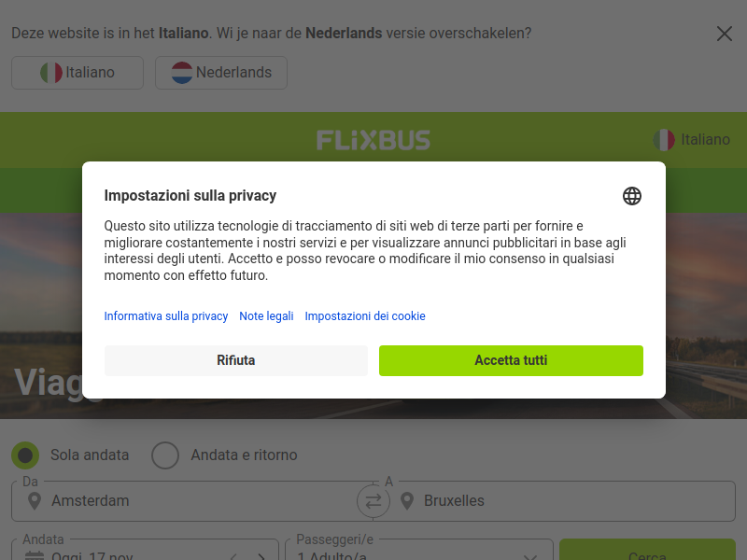
Task: Accept all cookies with Accetta tutti
Action: [511, 360]
